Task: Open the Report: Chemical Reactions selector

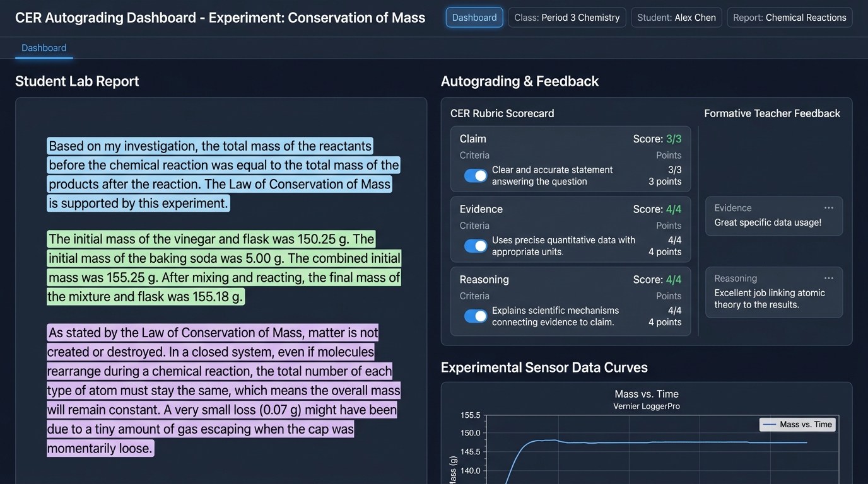Action: click(790, 18)
